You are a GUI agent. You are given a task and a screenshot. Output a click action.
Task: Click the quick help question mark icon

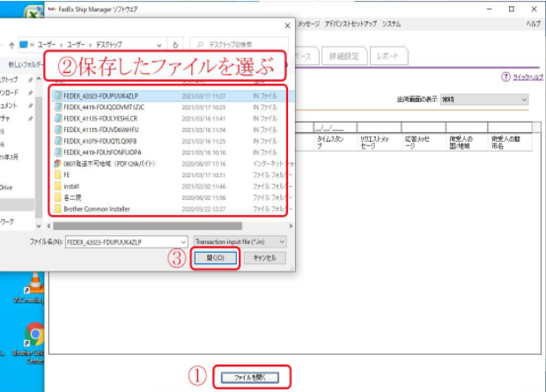pyautogui.click(x=505, y=77)
